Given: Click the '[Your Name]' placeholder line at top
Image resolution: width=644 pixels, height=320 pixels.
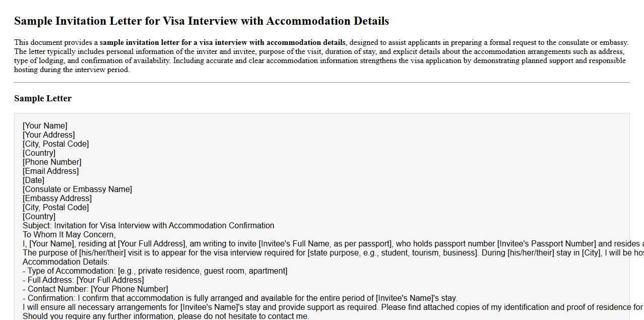Looking at the screenshot, I should click(45, 126).
